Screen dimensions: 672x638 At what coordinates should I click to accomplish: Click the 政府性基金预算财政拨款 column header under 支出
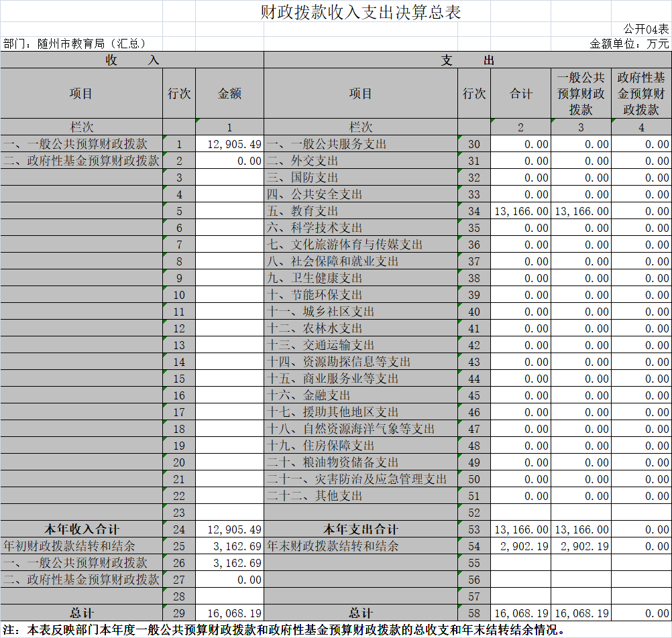pyautogui.click(x=641, y=94)
